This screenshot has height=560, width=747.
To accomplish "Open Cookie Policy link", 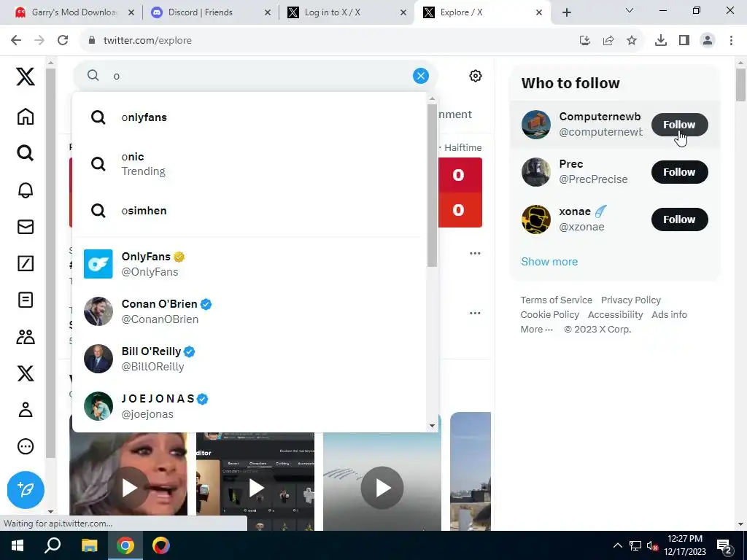I will click(x=550, y=315).
